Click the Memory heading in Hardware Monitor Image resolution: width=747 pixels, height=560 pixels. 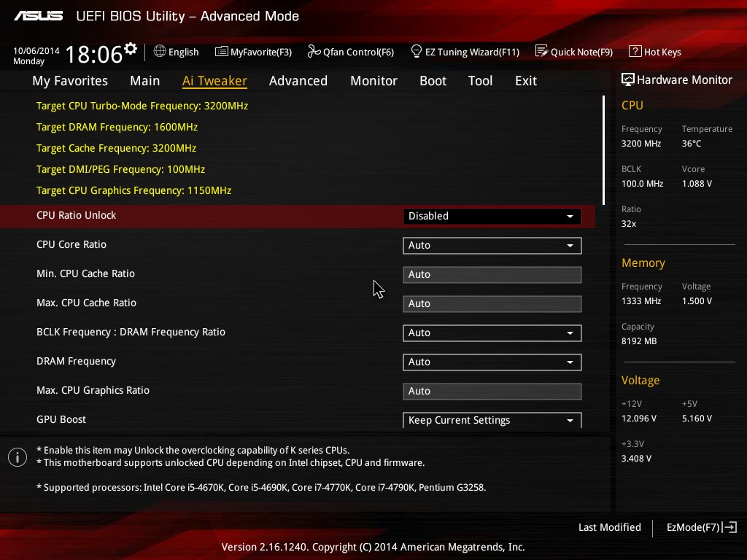[643, 262]
